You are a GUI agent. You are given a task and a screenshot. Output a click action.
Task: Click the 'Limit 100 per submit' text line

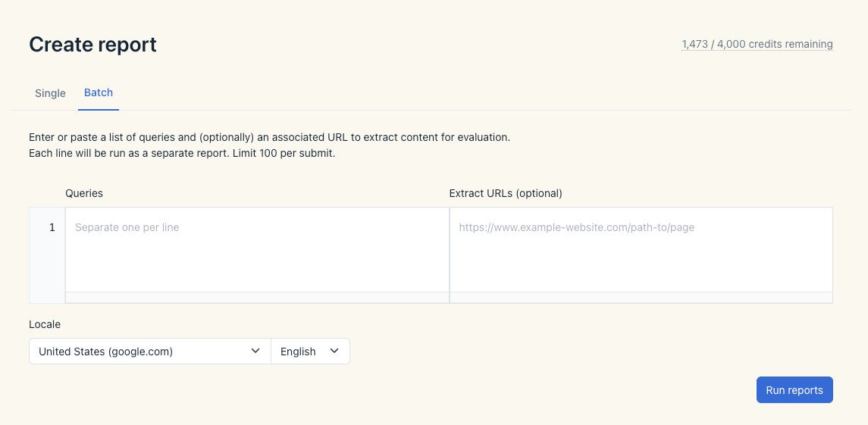coord(182,153)
